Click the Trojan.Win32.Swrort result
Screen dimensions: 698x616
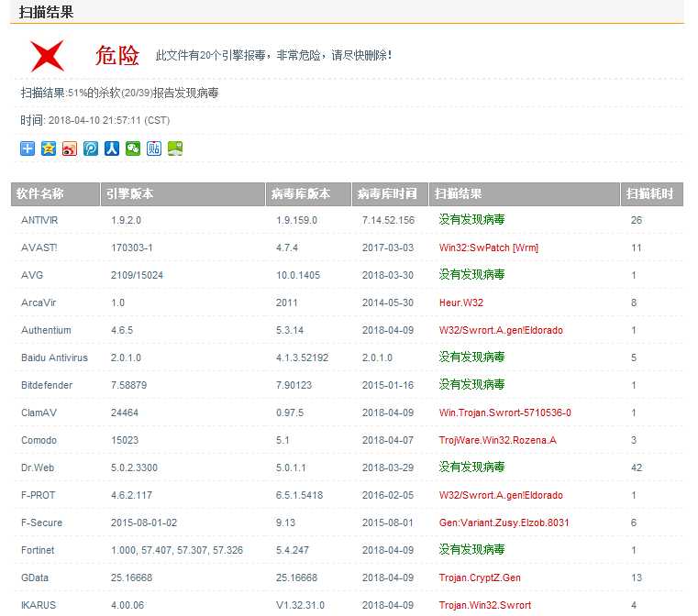[485, 605]
